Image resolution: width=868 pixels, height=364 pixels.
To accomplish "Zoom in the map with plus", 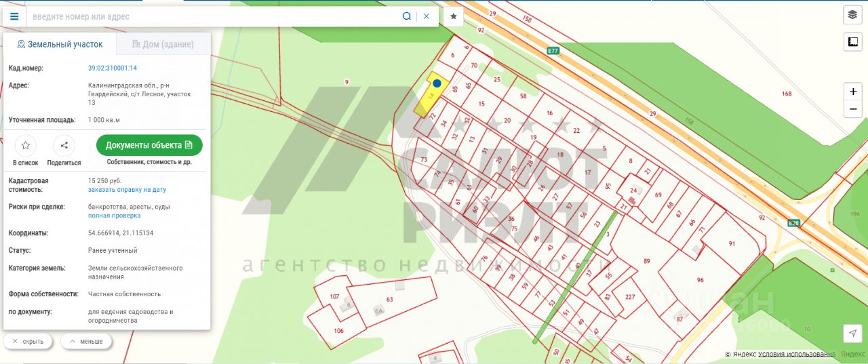I will [853, 92].
